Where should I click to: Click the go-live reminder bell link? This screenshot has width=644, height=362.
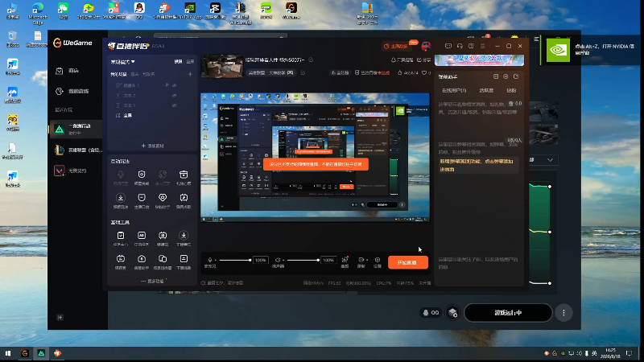[402, 60]
